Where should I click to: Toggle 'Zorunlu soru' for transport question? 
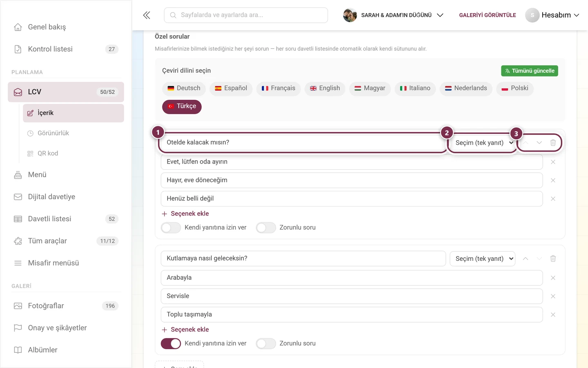pyautogui.click(x=266, y=343)
